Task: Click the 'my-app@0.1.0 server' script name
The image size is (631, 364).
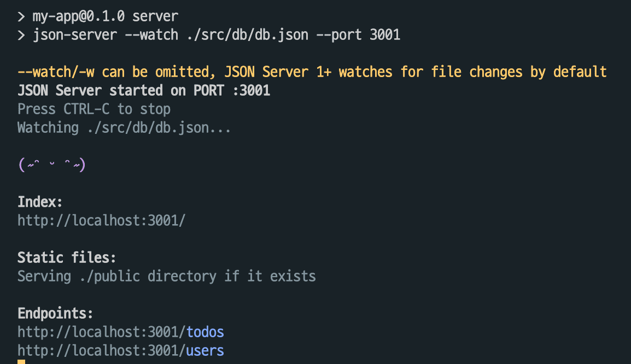Action: (106, 16)
